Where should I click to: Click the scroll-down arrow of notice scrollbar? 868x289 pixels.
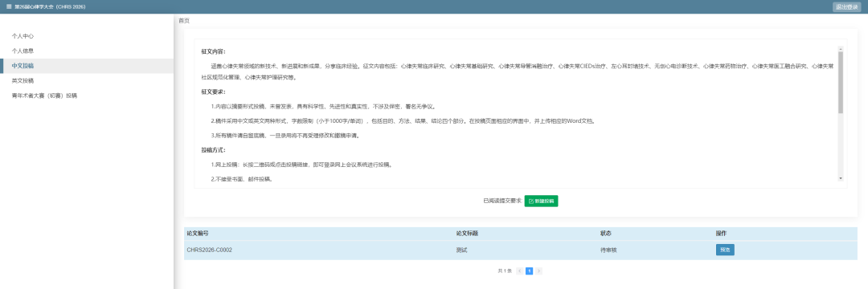tap(841, 178)
